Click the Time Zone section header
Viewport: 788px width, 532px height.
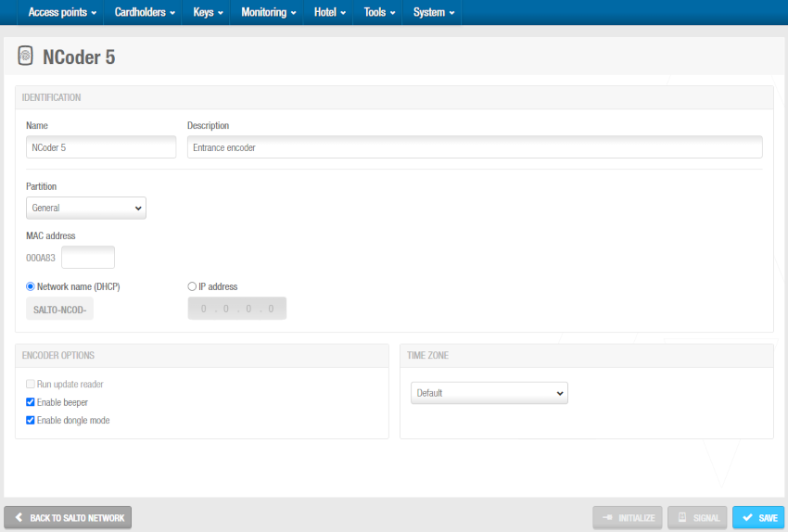point(427,355)
